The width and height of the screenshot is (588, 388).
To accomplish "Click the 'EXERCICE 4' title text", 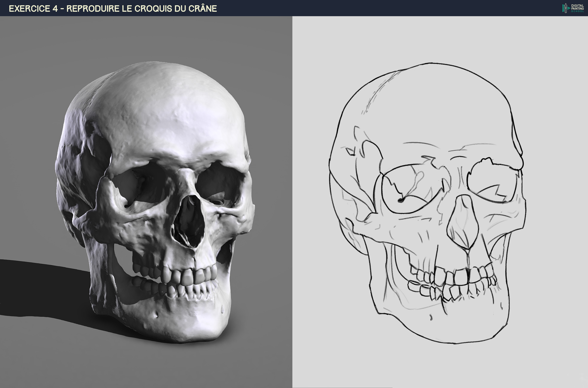I will [x=33, y=9].
